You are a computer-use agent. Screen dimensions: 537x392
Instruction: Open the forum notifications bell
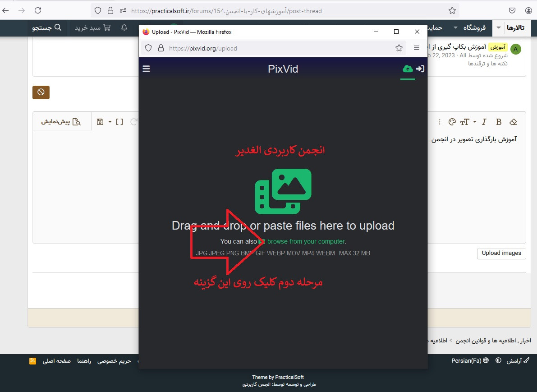pos(124,28)
